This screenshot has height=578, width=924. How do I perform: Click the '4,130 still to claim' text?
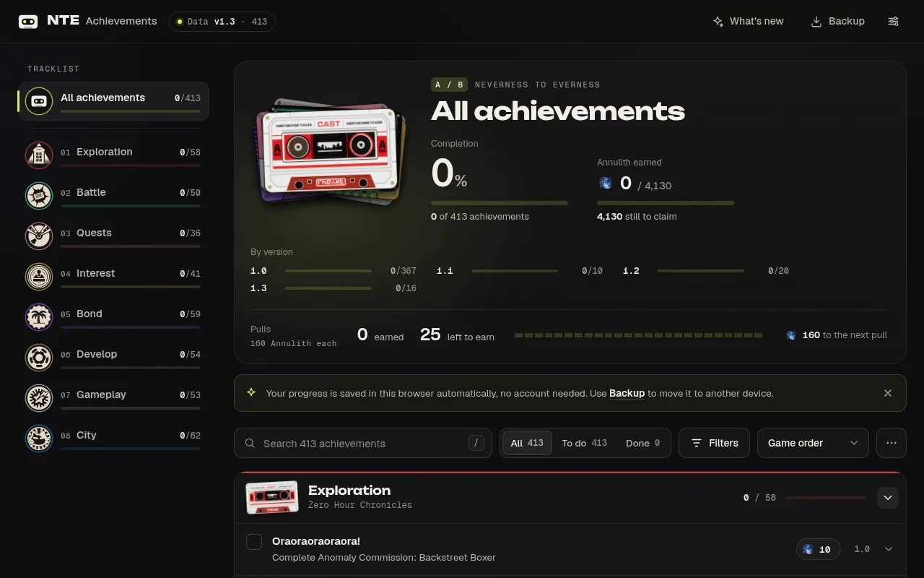(x=637, y=216)
